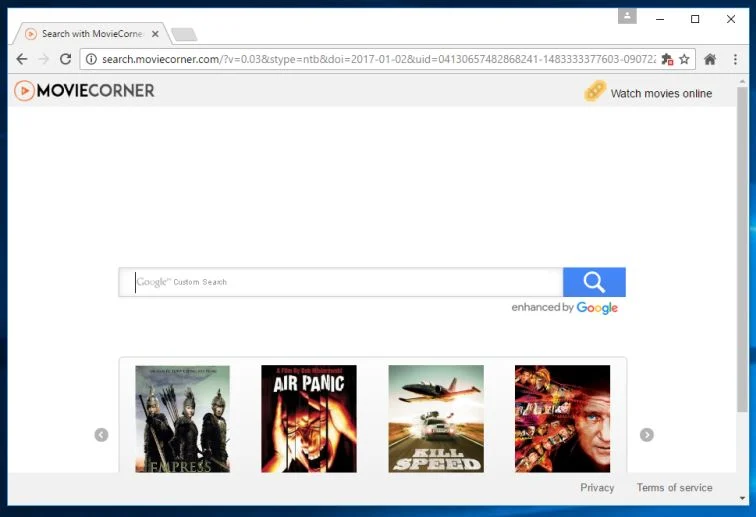Click the browser forward arrow
Viewport: 756px width, 517px height.
coord(44,59)
